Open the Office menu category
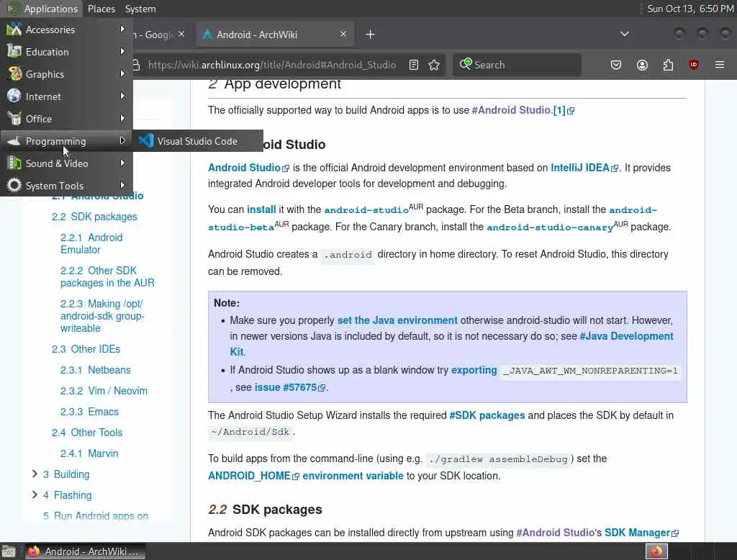Image resolution: width=737 pixels, height=560 pixels. 66,119
